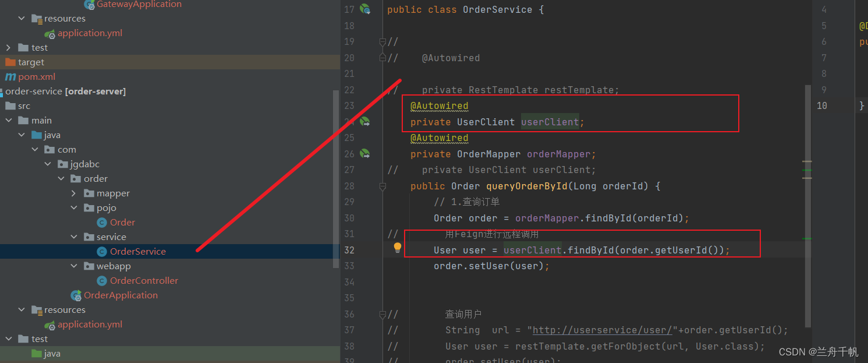Collapse the test folder chevron below order-service's application.yml
Viewport: 868px width, 363px height.
pyautogui.click(x=9, y=339)
